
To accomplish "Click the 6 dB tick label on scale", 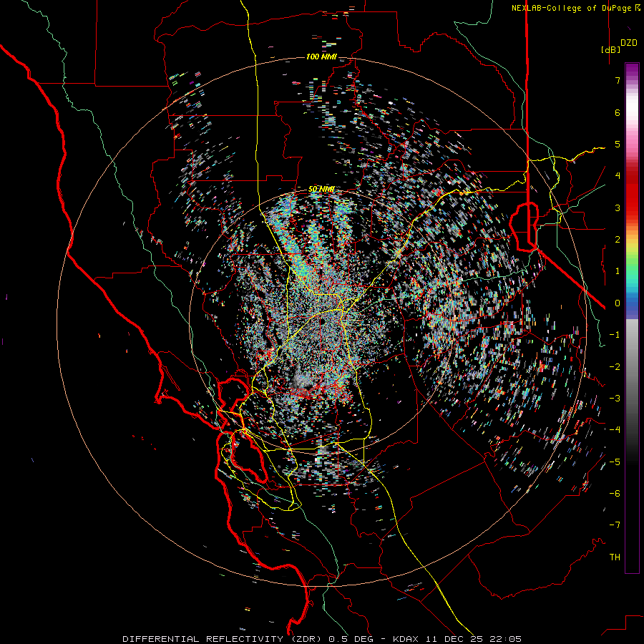I will coord(618,112).
